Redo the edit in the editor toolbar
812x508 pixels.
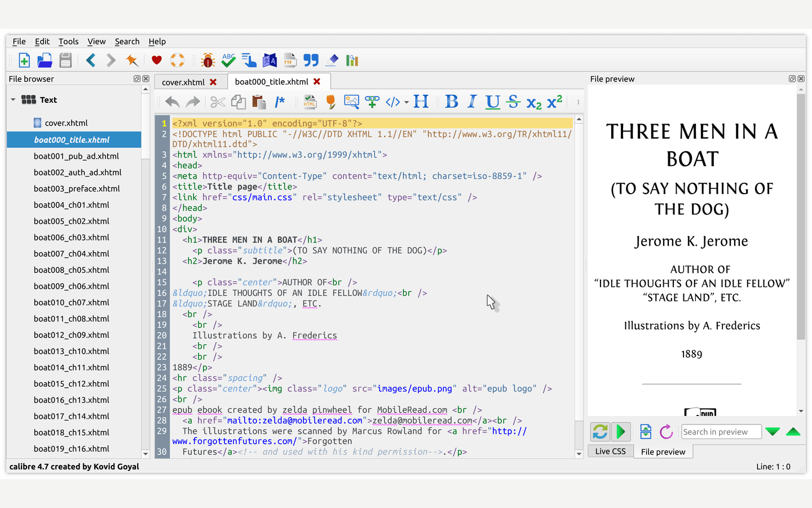click(193, 102)
